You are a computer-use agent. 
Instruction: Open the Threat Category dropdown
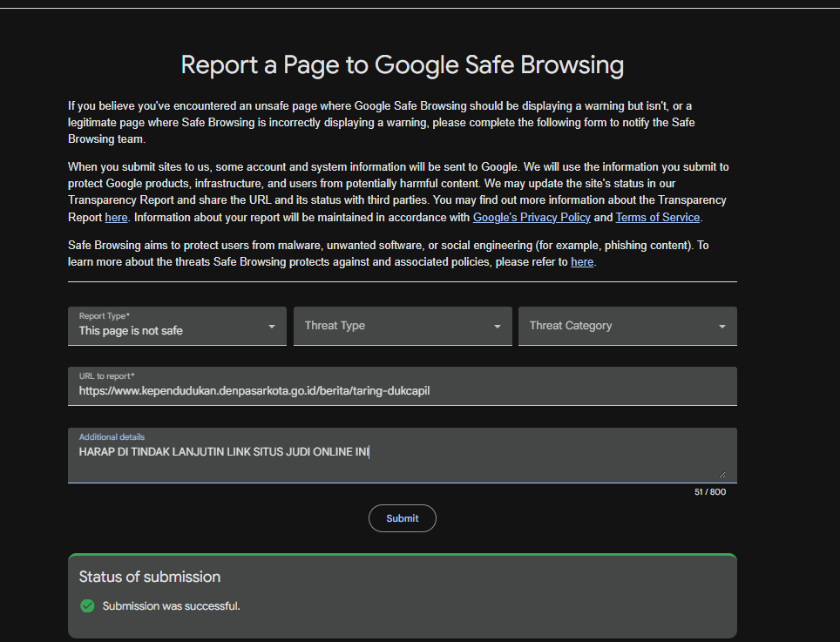point(627,326)
